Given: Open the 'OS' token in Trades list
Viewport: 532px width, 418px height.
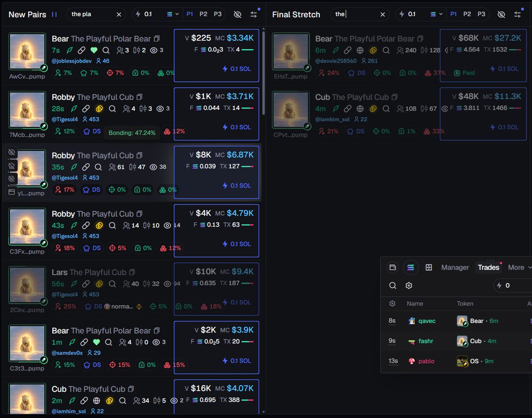Looking at the screenshot, I should click(x=474, y=361).
